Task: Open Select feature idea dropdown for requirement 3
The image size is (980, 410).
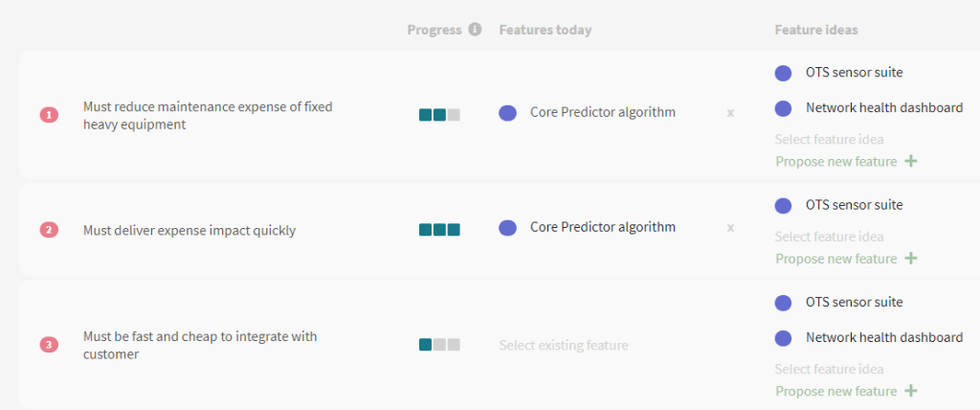Action: tap(830, 370)
